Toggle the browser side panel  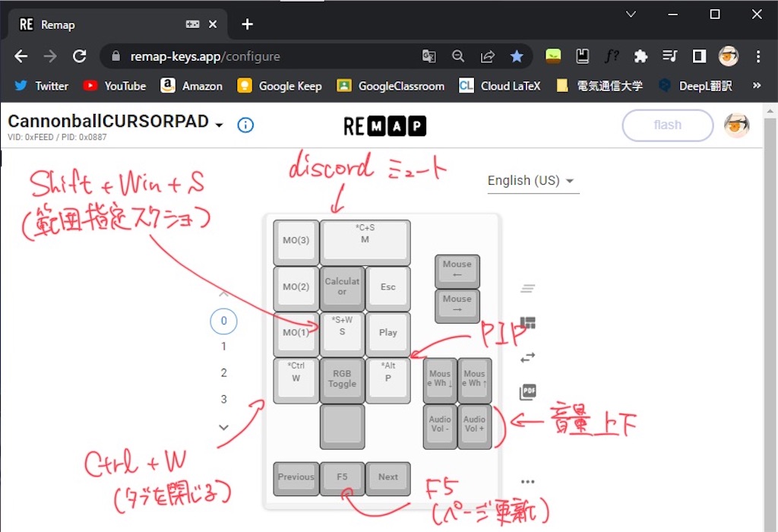(699, 56)
